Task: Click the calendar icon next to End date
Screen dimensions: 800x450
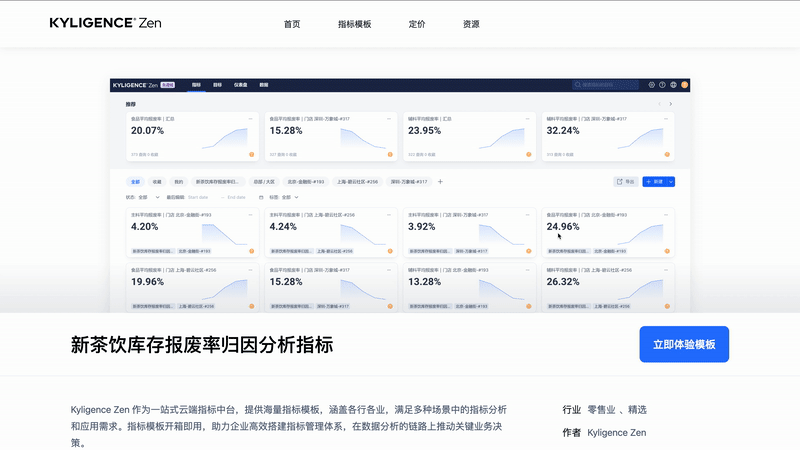Action: click(x=261, y=197)
